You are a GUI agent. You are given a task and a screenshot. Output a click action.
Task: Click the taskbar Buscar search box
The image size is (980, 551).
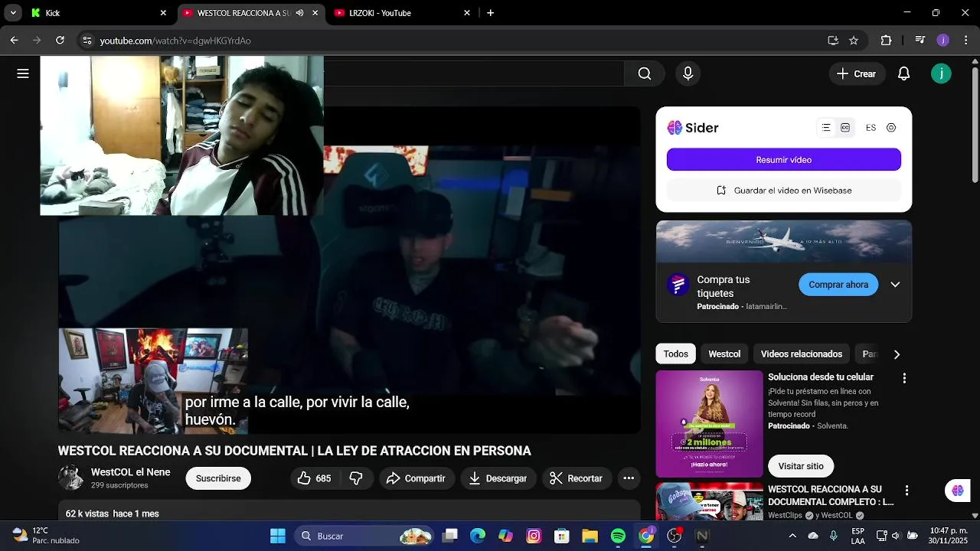click(364, 536)
